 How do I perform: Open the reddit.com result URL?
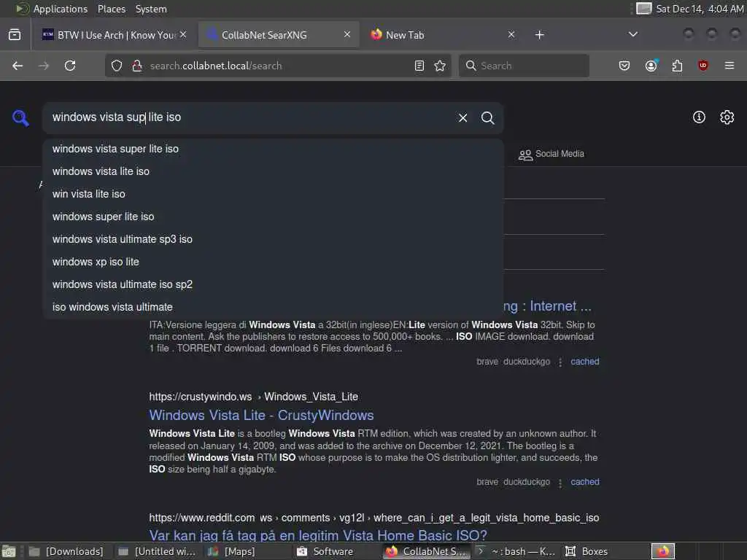click(x=374, y=518)
